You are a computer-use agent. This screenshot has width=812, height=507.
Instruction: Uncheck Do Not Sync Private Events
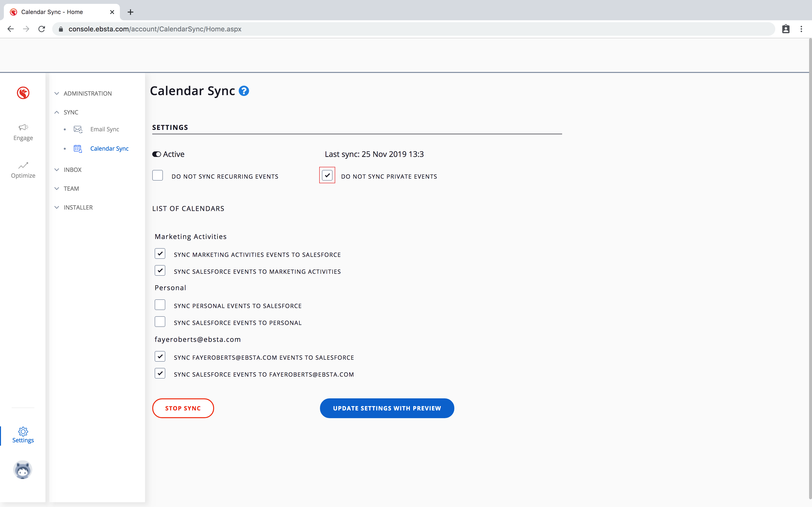(327, 175)
